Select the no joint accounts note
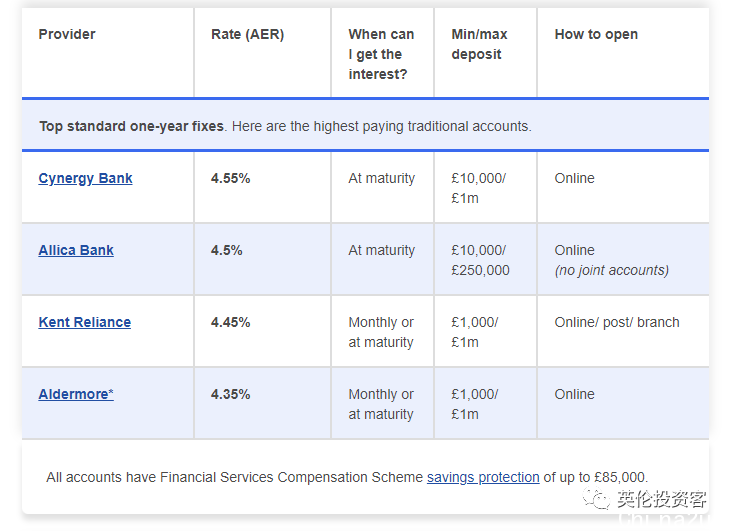This screenshot has width=730, height=531. [612, 270]
